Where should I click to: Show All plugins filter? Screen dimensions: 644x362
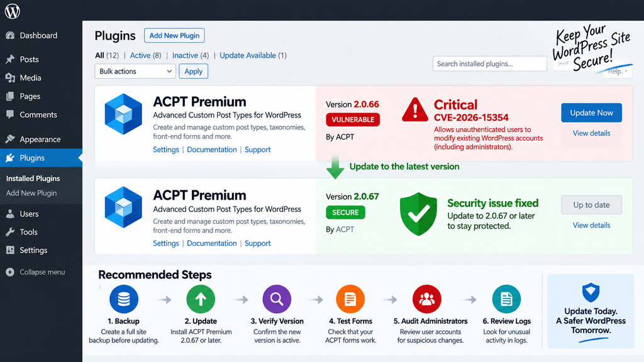click(x=107, y=55)
